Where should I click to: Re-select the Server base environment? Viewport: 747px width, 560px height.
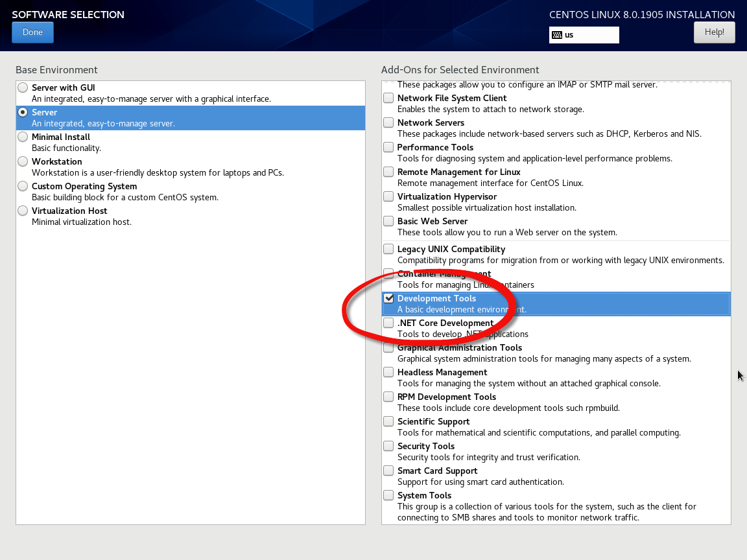click(x=23, y=111)
